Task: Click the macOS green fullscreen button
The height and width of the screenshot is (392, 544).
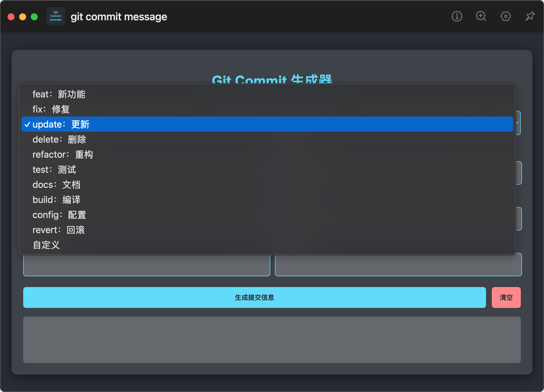Action: tap(34, 17)
